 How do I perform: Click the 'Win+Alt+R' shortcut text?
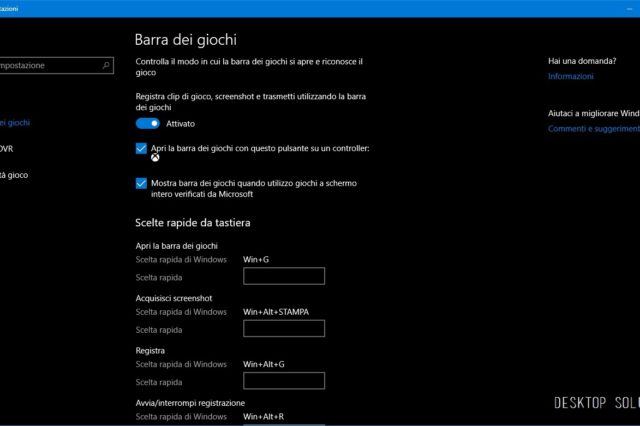264,417
